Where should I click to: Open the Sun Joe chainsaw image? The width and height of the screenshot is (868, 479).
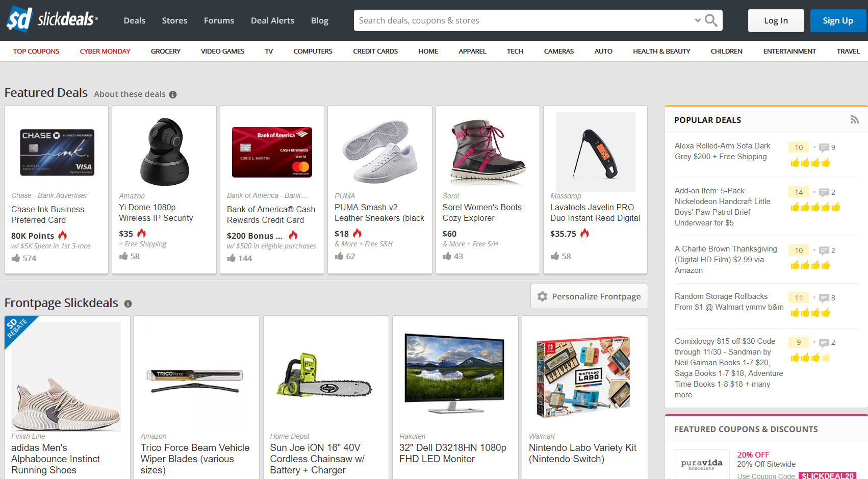pos(324,377)
